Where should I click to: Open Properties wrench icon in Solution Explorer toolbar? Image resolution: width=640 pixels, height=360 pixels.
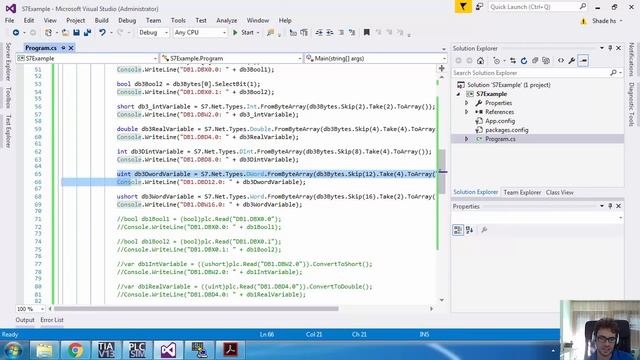572,60
